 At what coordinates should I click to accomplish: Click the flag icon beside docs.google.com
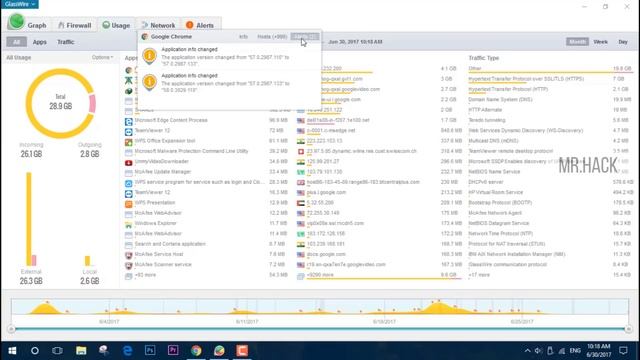pos(301,255)
